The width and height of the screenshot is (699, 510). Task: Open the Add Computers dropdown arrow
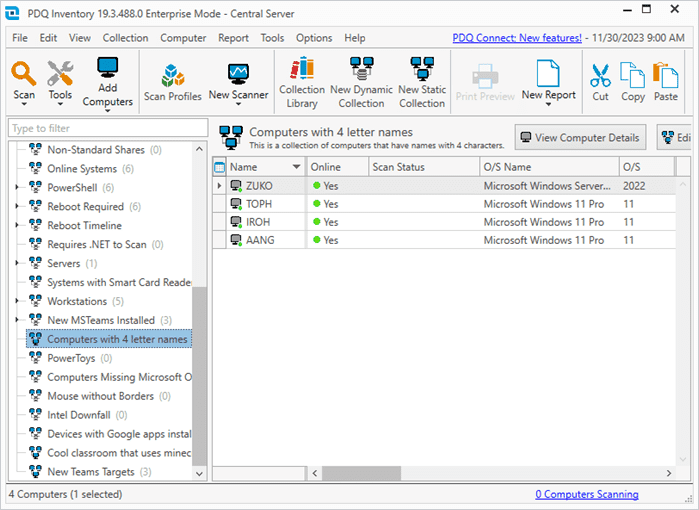tap(107, 110)
